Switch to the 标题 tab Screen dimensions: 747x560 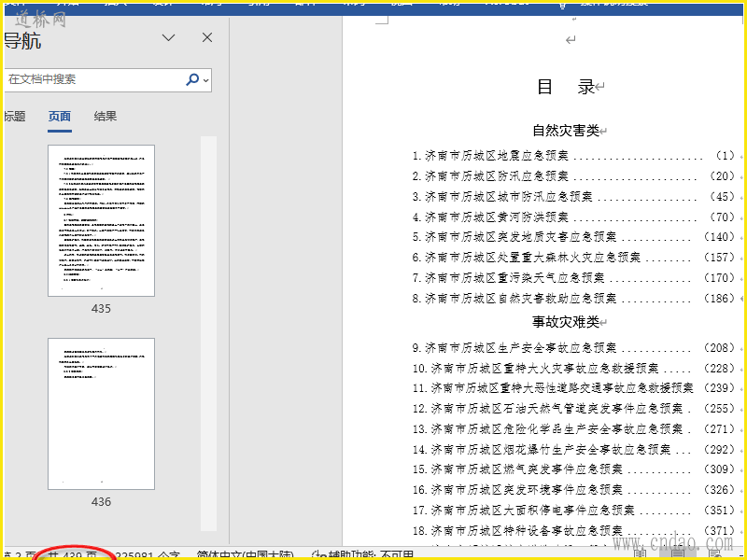click(x=14, y=116)
